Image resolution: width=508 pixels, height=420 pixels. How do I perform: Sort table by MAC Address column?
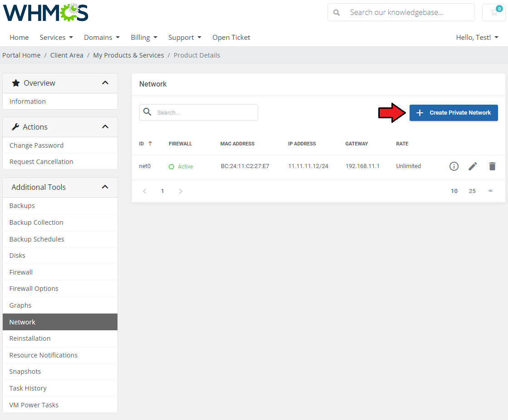pos(238,144)
